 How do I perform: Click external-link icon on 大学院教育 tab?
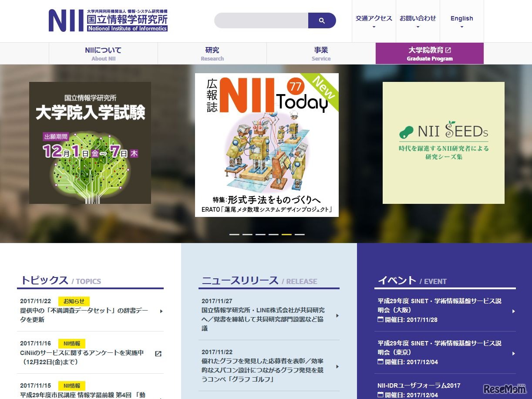coord(448,50)
